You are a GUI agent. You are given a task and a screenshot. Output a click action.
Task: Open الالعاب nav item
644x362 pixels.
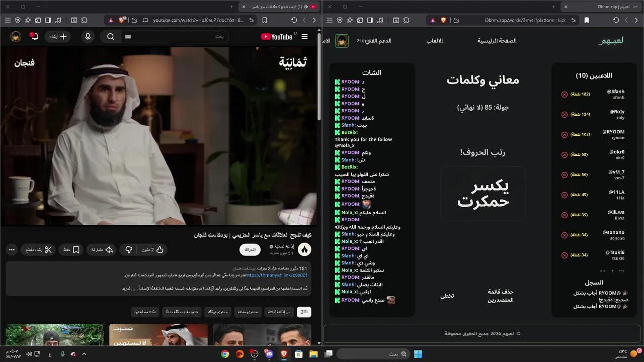pos(435,41)
